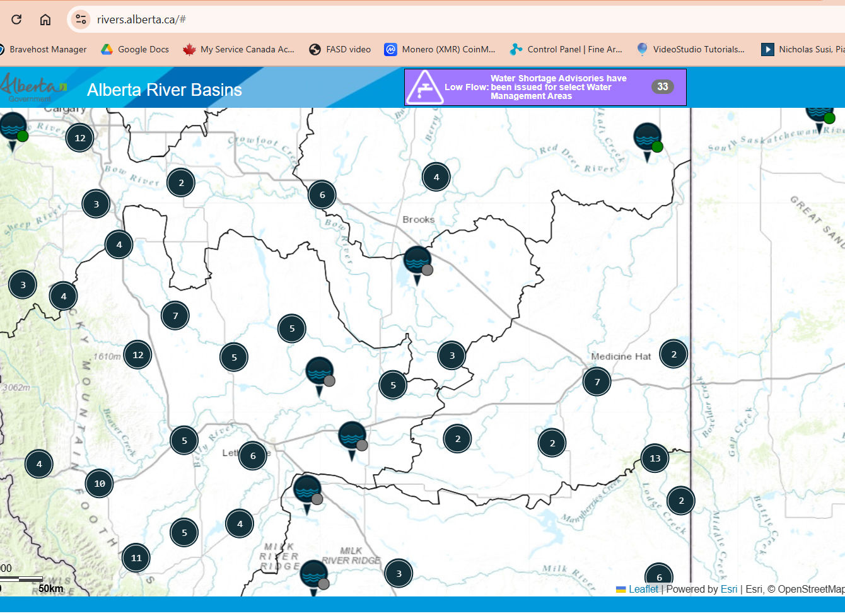This screenshot has width=845, height=616.
Task: Reload the page with the refresh icon
Action: [16, 19]
